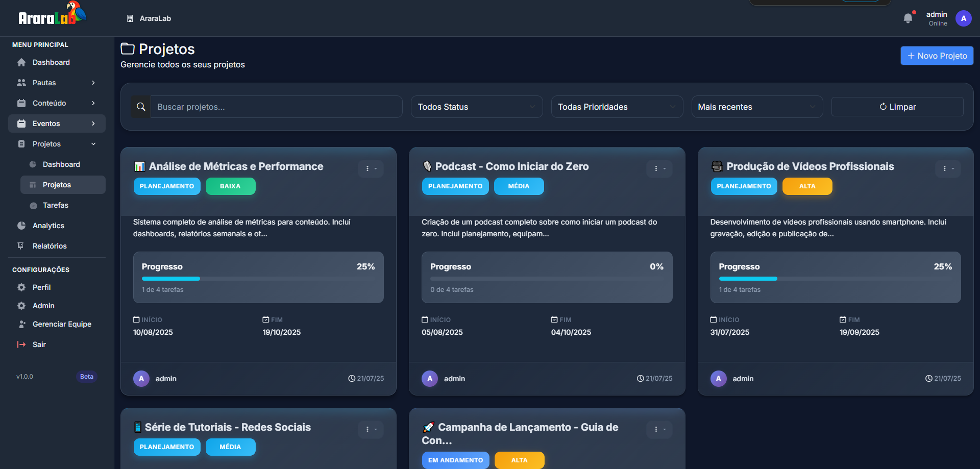
Task: Open Analytics in sidebar
Action: pyautogui.click(x=57, y=226)
